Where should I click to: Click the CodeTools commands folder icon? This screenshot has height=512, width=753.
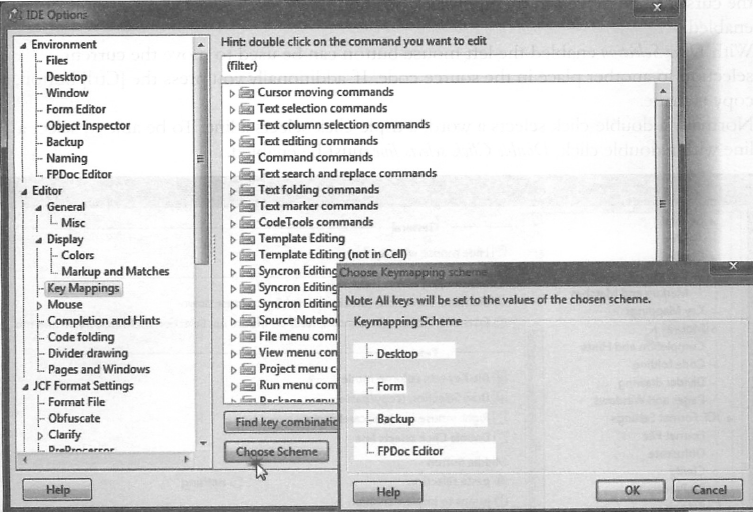coord(247,222)
